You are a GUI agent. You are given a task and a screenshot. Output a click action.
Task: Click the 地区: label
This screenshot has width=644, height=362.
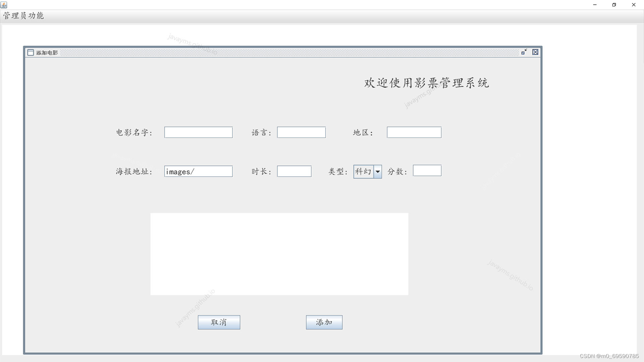pos(363,133)
